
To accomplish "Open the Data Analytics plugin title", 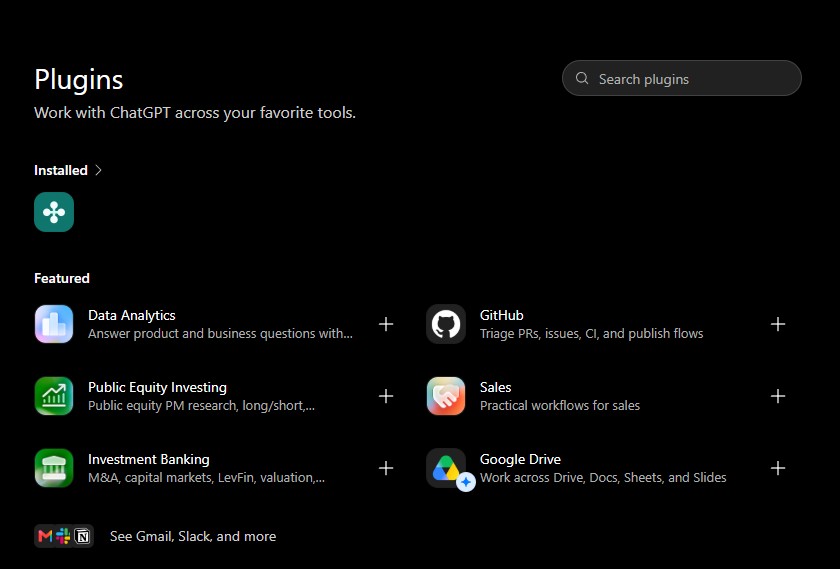I will 132,315.
